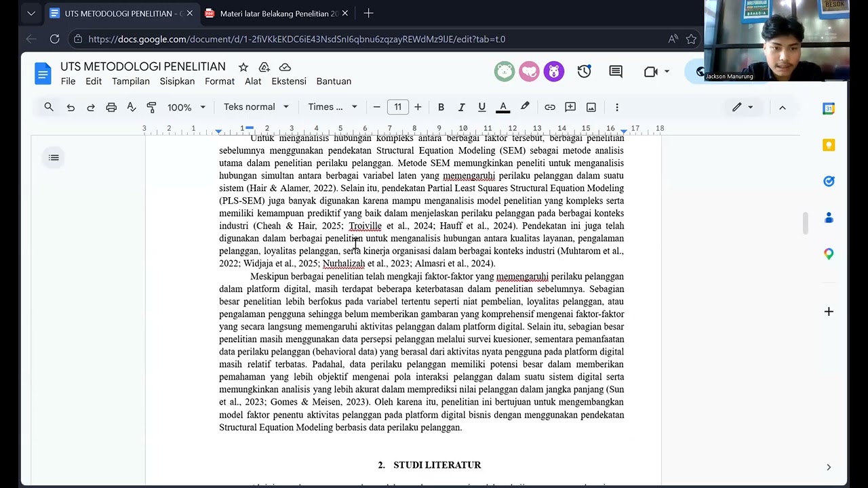Viewport: 868px width, 488px height.
Task: Grab the vertical document scrollbar
Action: pyautogui.click(x=806, y=224)
